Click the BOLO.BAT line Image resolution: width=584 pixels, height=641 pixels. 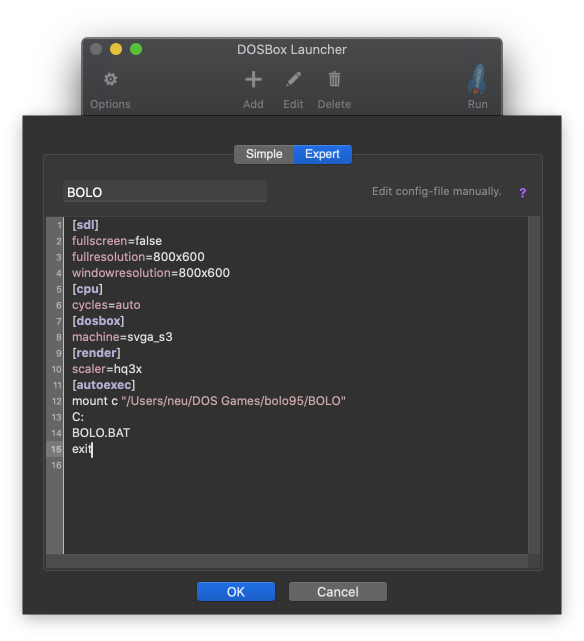(x=101, y=433)
